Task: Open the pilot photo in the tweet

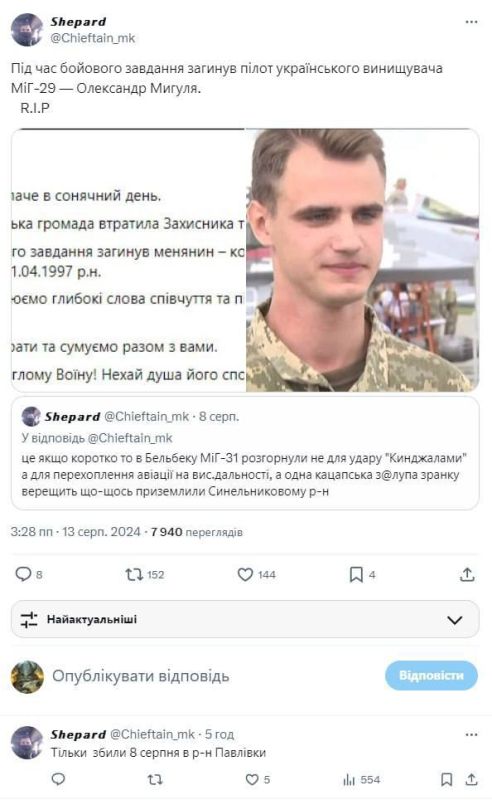Action: pyautogui.click(x=362, y=260)
